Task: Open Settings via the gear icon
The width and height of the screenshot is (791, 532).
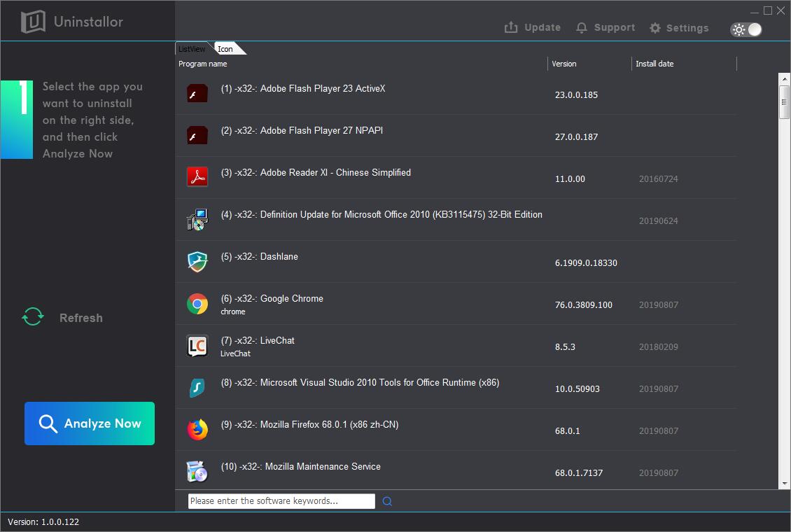Action: pos(654,28)
